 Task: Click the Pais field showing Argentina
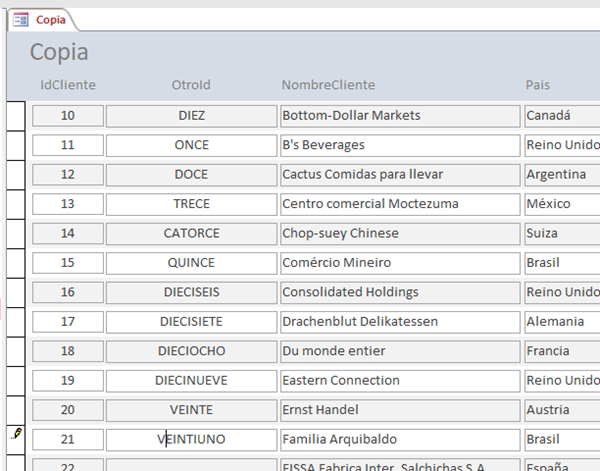pyautogui.click(x=562, y=174)
